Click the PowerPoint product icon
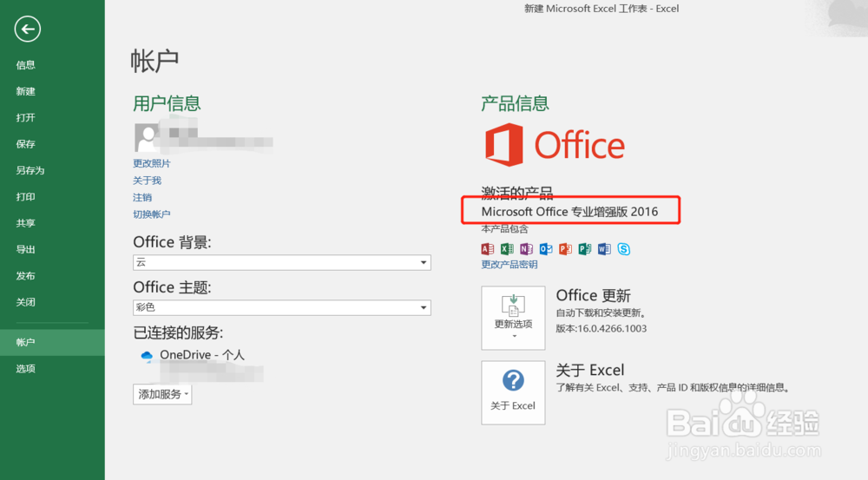 [565, 249]
